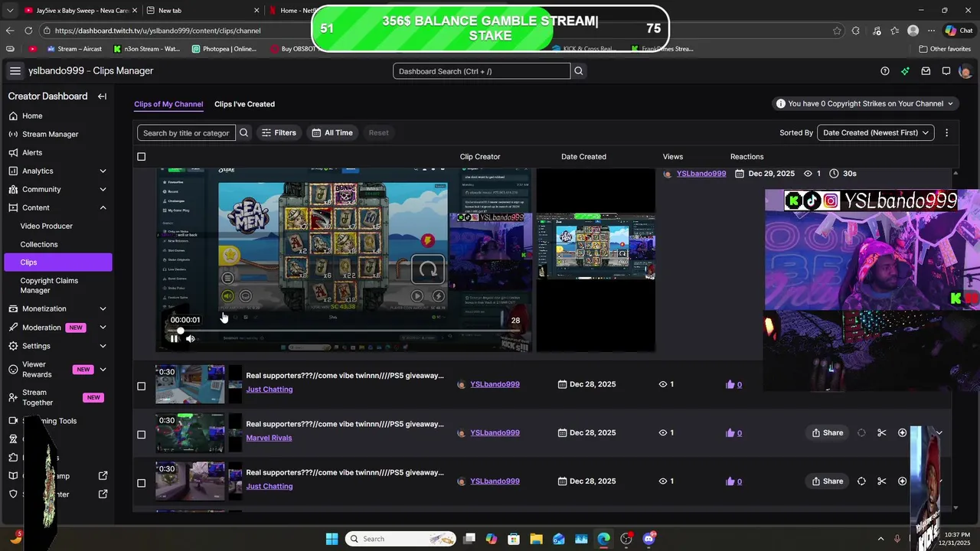
Task: Click the dashed circle icon in Marvel Rivals row
Action: [861, 433]
